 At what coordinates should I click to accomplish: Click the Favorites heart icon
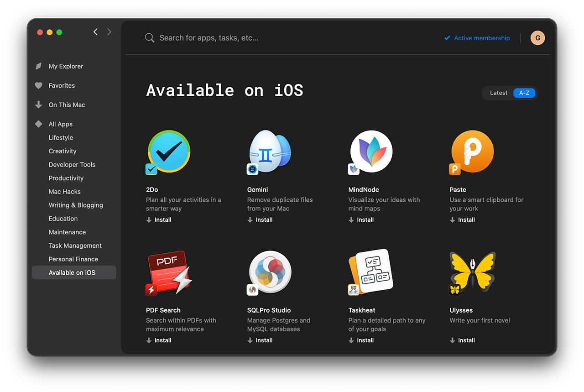[x=39, y=85]
